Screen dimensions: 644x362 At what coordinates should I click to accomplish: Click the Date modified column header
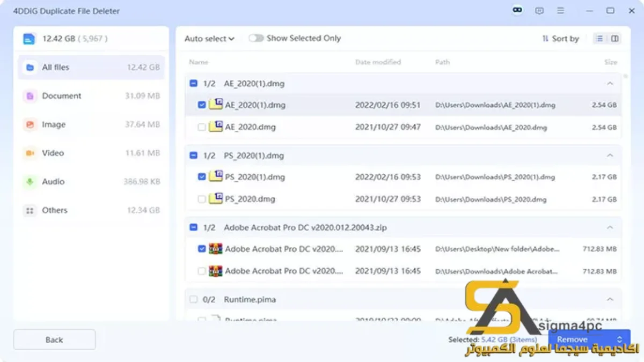click(378, 62)
